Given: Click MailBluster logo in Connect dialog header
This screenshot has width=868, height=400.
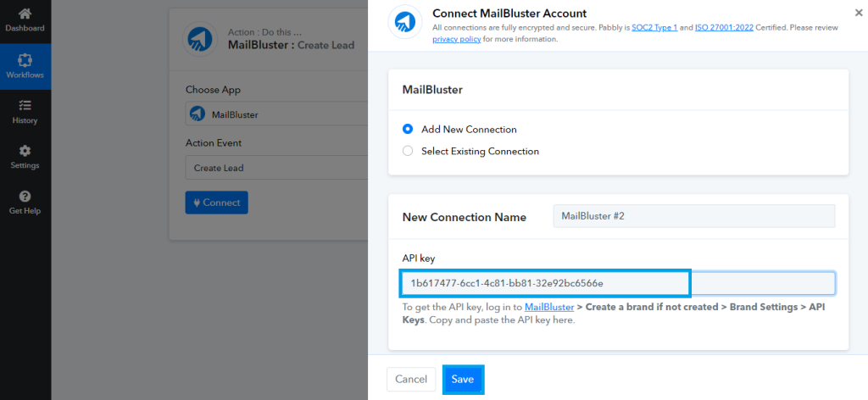Looking at the screenshot, I should pos(405,21).
